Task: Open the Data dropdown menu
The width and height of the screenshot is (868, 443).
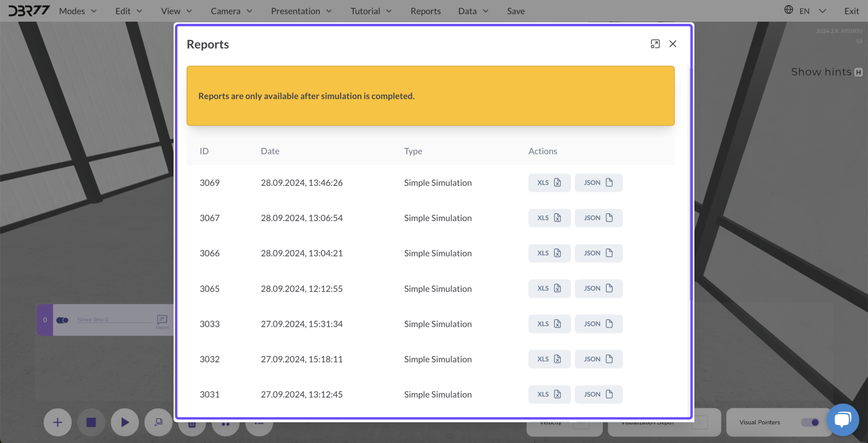Action: pyautogui.click(x=473, y=11)
